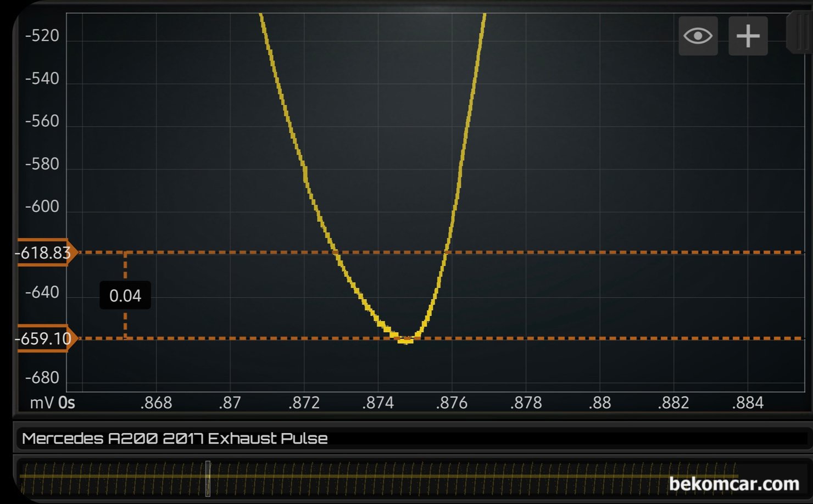Open the side panel handle at right edge
813x504 pixels.
(801, 33)
